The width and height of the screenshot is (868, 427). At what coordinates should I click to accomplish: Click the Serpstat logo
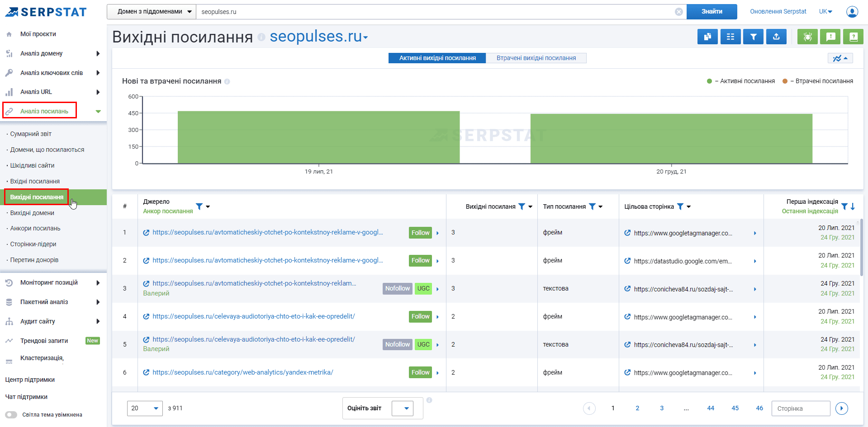click(46, 12)
